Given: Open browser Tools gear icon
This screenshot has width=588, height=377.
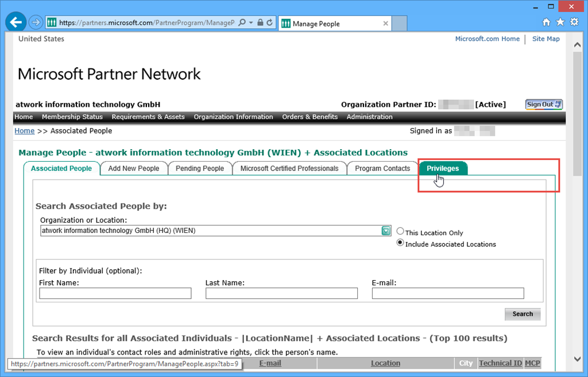Looking at the screenshot, I should tap(573, 22).
